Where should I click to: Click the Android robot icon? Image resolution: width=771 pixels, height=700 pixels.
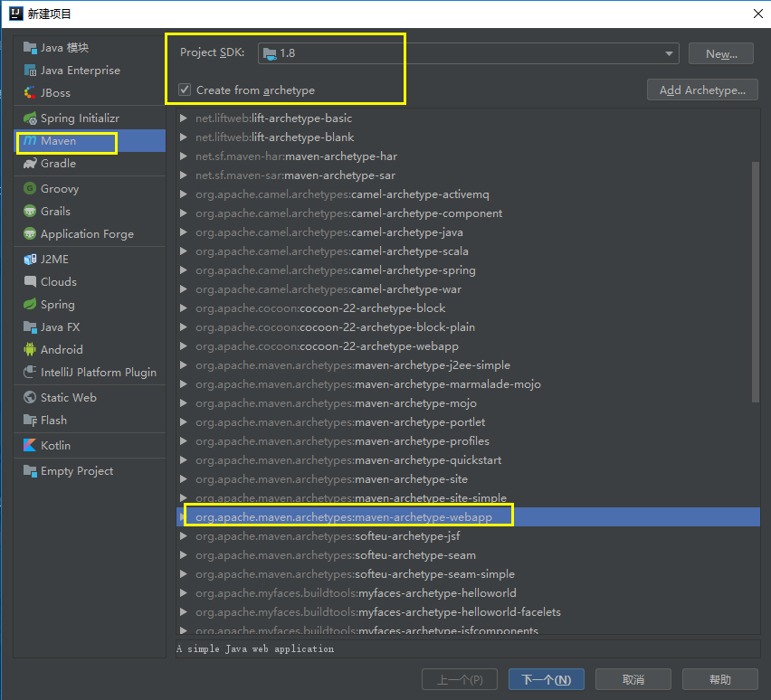coord(30,349)
